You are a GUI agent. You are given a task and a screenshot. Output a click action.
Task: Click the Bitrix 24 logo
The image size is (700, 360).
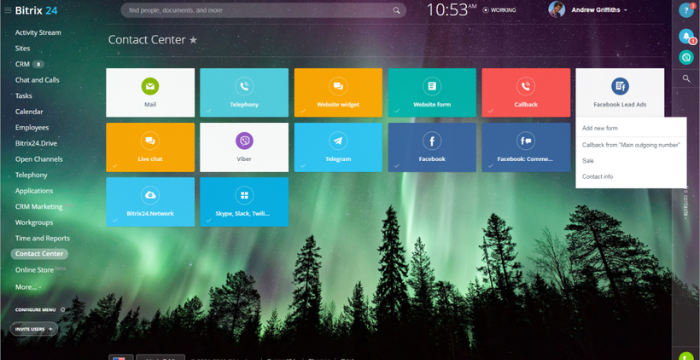tap(36, 11)
